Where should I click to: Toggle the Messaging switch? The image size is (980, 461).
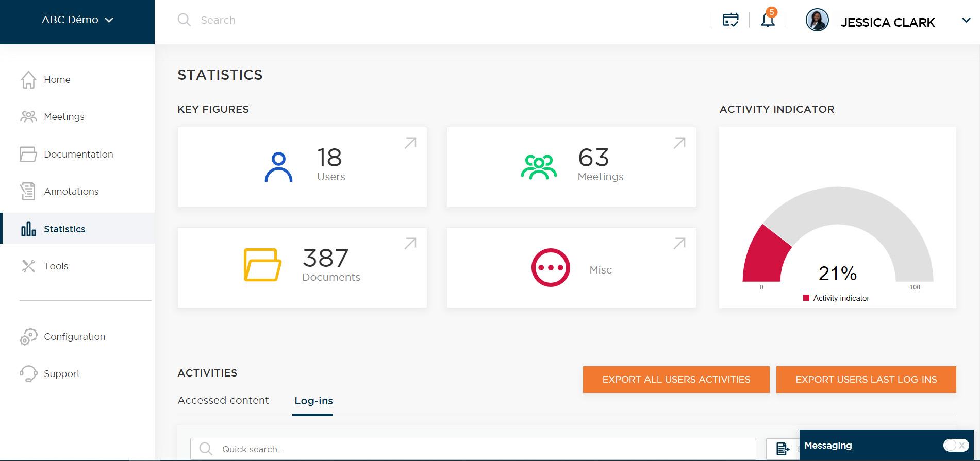[956, 445]
